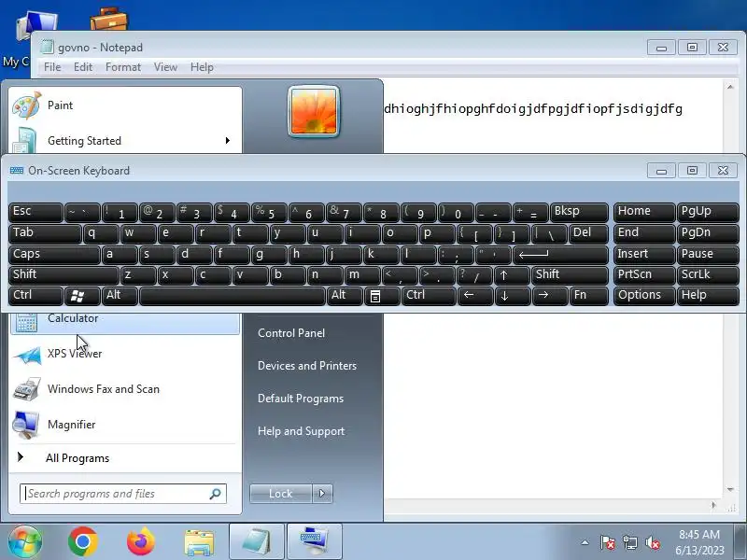Open Paint from the Start menu
This screenshot has height=560, width=747.
click(125, 105)
